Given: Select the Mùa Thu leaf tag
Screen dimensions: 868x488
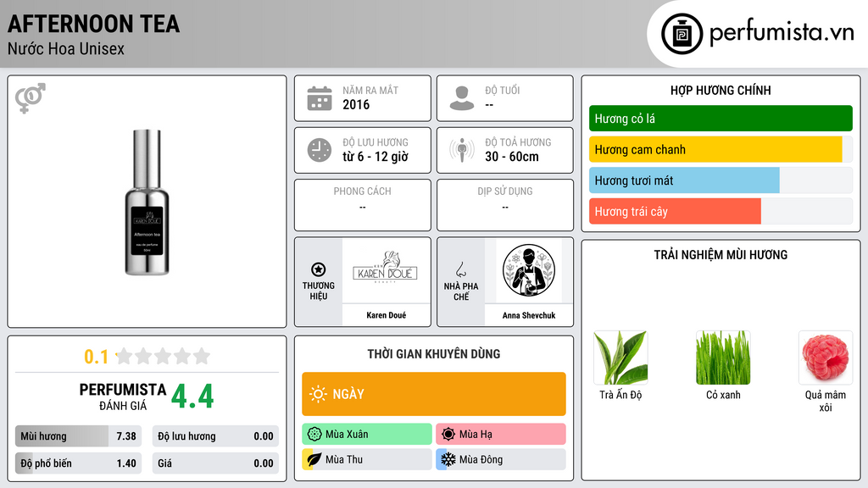Looking at the screenshot, I should [x=367, y=459].
